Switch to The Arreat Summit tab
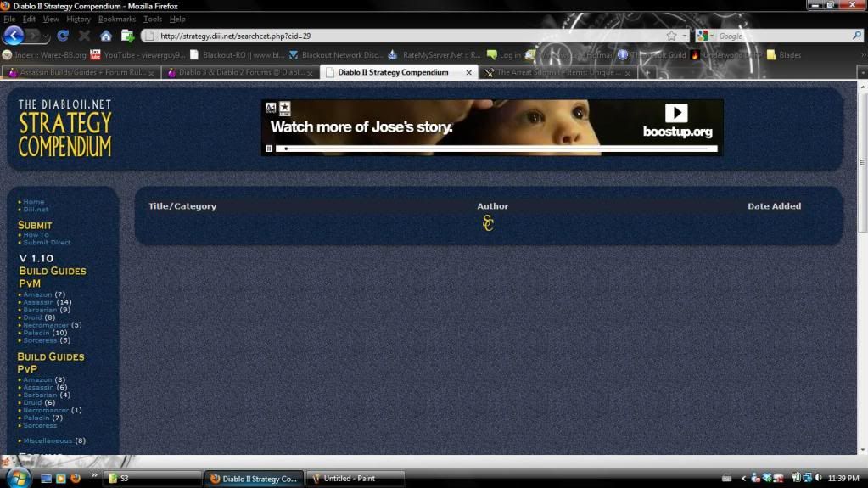 click(557, 72)
